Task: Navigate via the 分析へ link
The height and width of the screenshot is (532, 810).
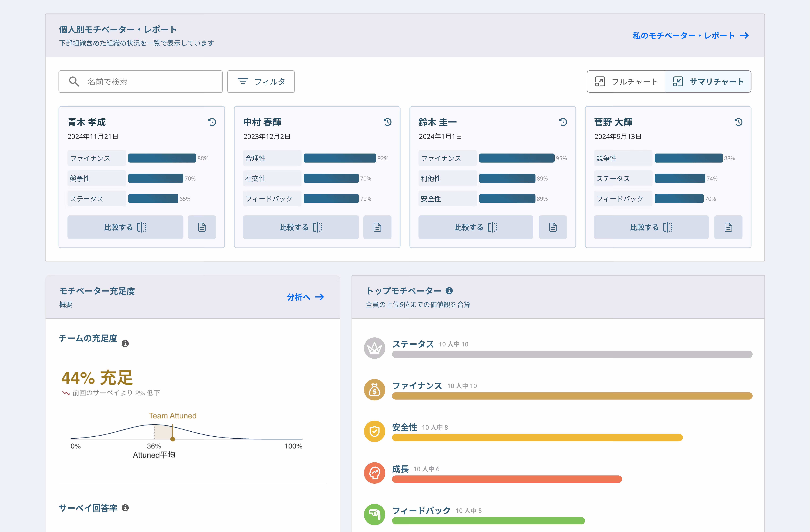Action: pos(306,297)
